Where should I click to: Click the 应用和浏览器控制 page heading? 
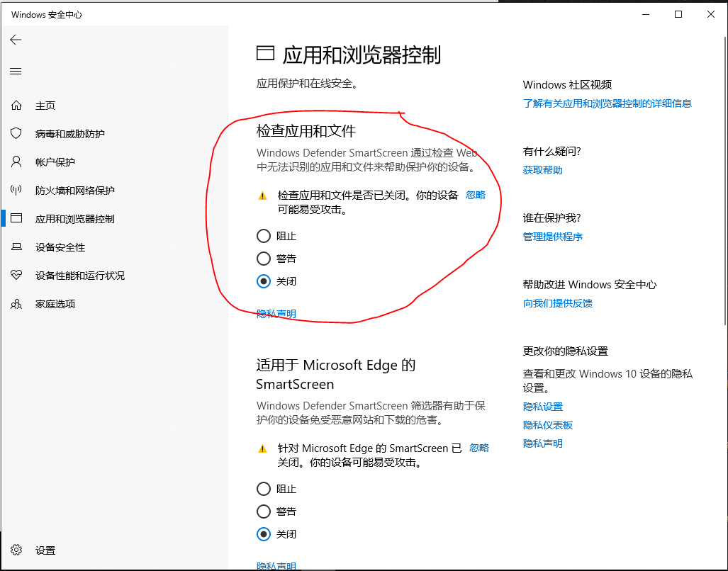tap(362, 55)
